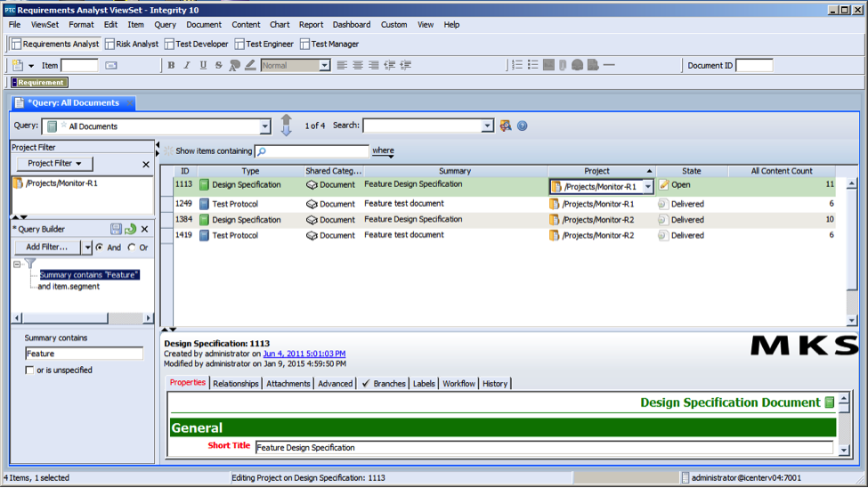Click the Open state pencil icon in row 1113
868x488 pixels.
tap(664, 184)
